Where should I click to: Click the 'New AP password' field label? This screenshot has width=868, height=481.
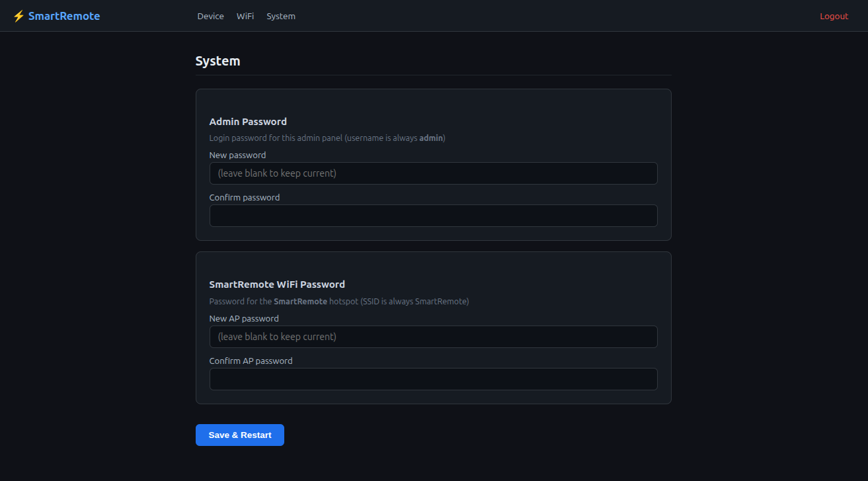[244, 318]
